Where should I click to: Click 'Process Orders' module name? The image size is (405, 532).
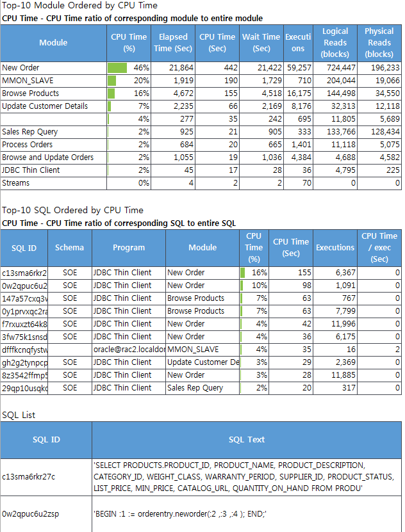(27, 145)
